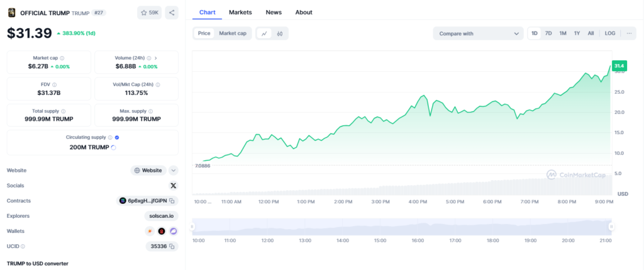The height and width of the screenshot is (270, 644).
Task: Select the All time range
Action: (x=591, y=34)
